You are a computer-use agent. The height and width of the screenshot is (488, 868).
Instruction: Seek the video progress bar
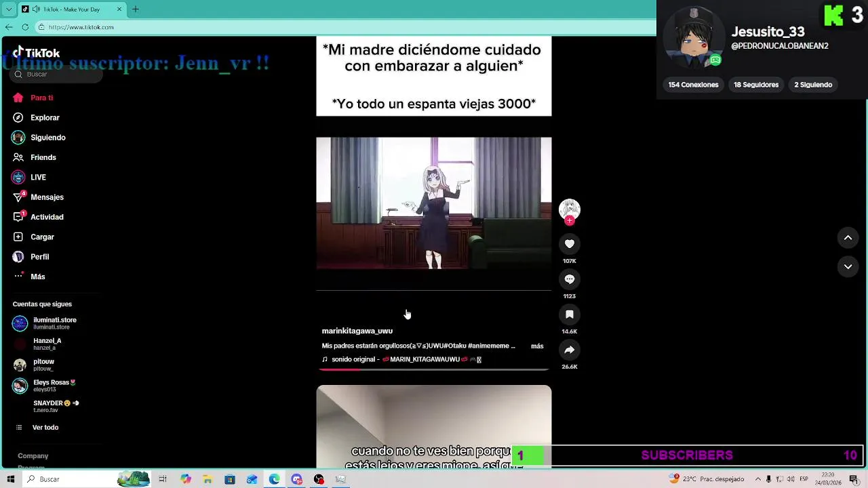coord(434,369)
